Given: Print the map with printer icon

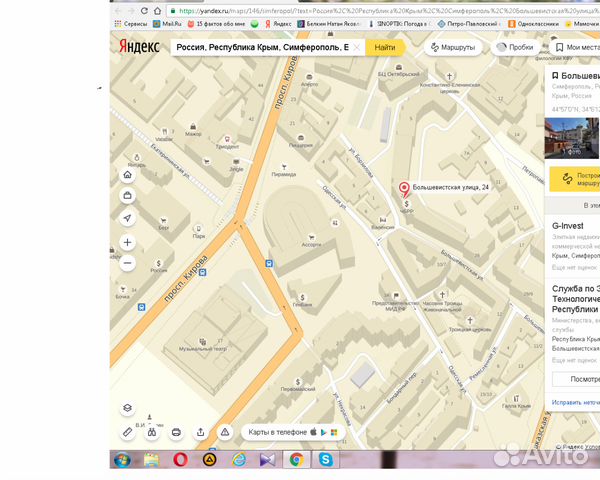Looking at the screenshot, I should click(x=176, y=432).
